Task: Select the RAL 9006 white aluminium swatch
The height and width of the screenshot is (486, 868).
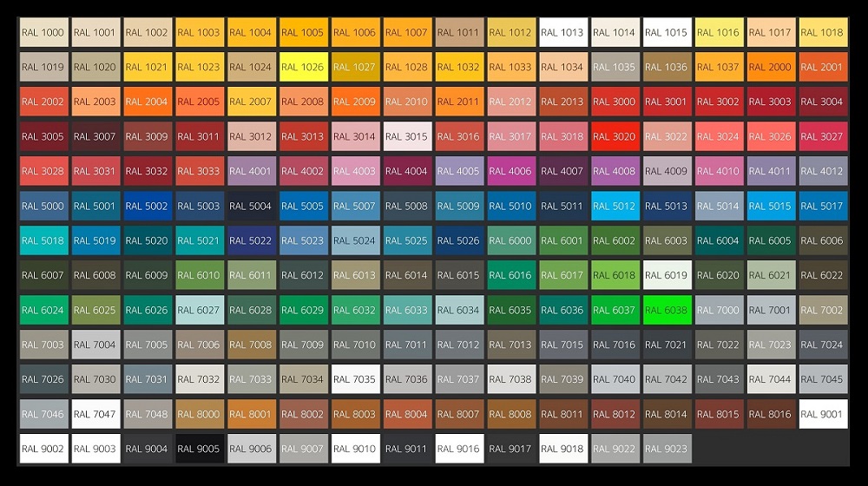Action: [x=252, y=449]
